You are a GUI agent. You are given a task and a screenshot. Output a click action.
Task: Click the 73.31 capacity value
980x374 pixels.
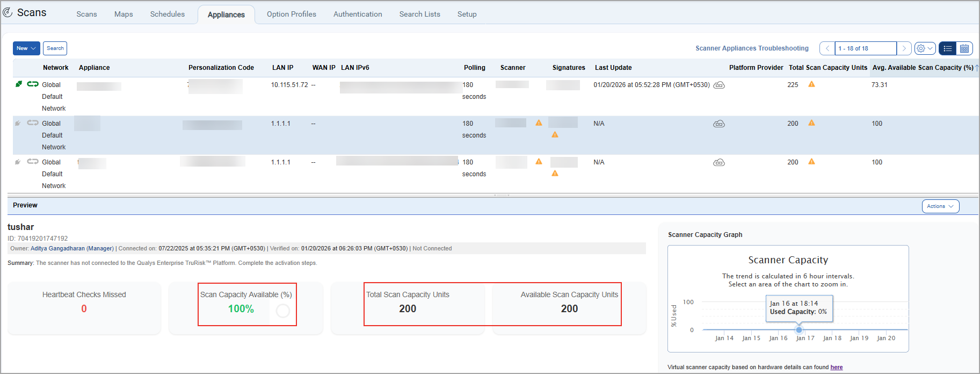click(880, 85)
